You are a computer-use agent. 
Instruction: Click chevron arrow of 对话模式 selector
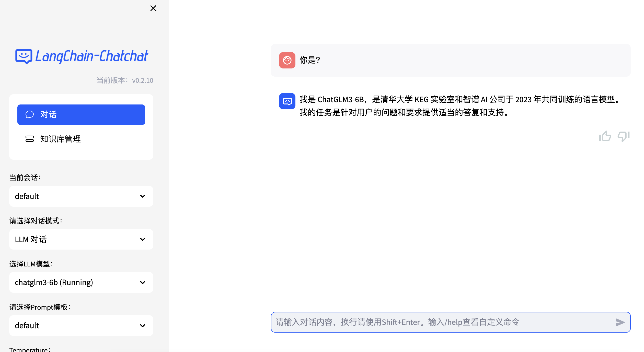(x=143, y=239)
